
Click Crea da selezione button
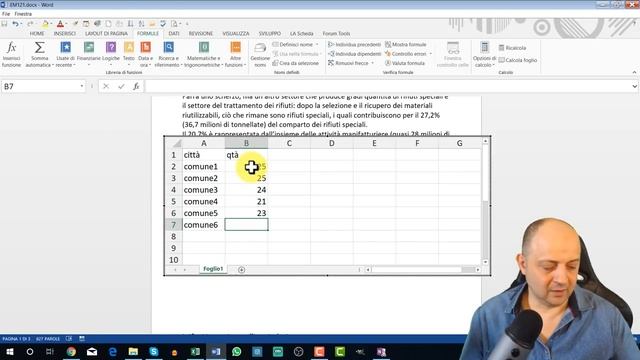pos(296,63)
